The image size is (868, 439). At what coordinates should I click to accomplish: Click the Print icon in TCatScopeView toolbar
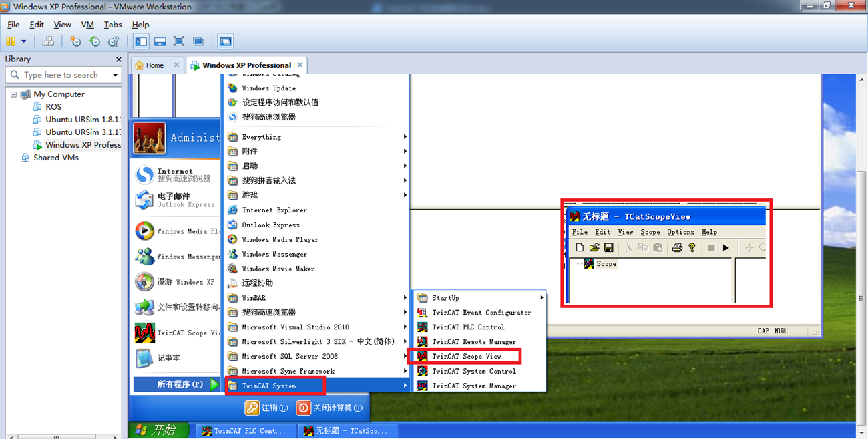(x=677, y=248)
